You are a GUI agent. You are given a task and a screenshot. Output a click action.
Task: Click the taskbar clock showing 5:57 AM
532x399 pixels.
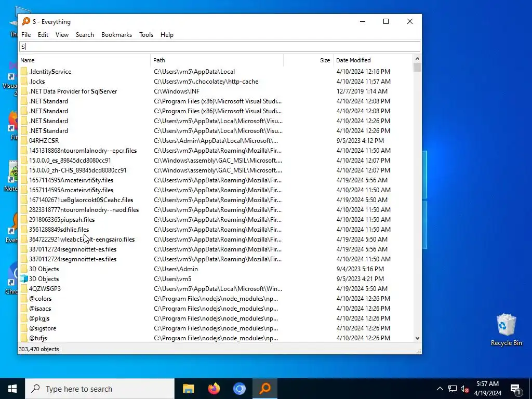coord(487,389)
